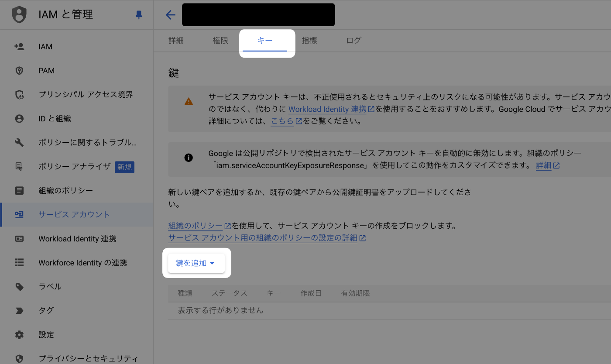The image size is (611, 364).
Task: Click the 種類 column header
Action: 185,293
